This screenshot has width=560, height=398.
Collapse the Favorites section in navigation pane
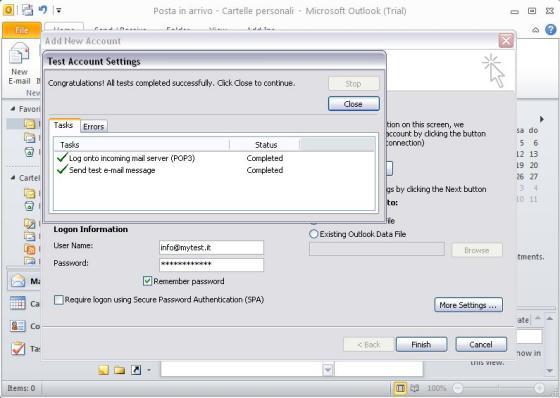click(x=13, y=109)
